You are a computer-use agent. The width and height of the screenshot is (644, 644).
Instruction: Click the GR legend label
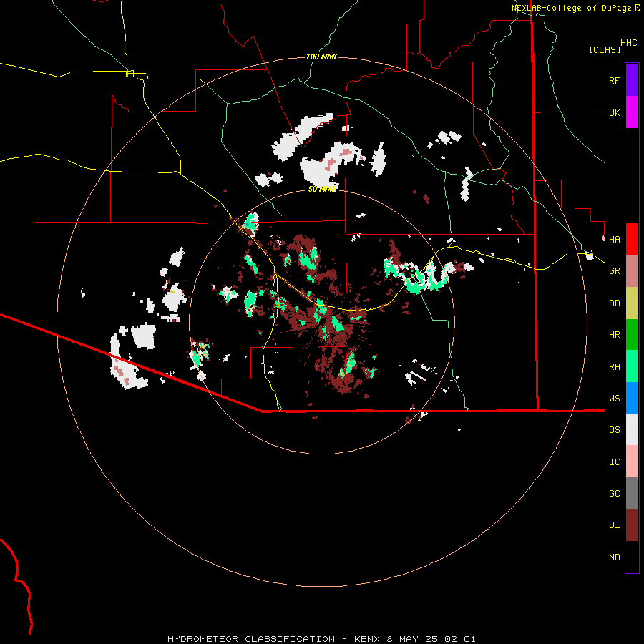click(x=614, y=271)
